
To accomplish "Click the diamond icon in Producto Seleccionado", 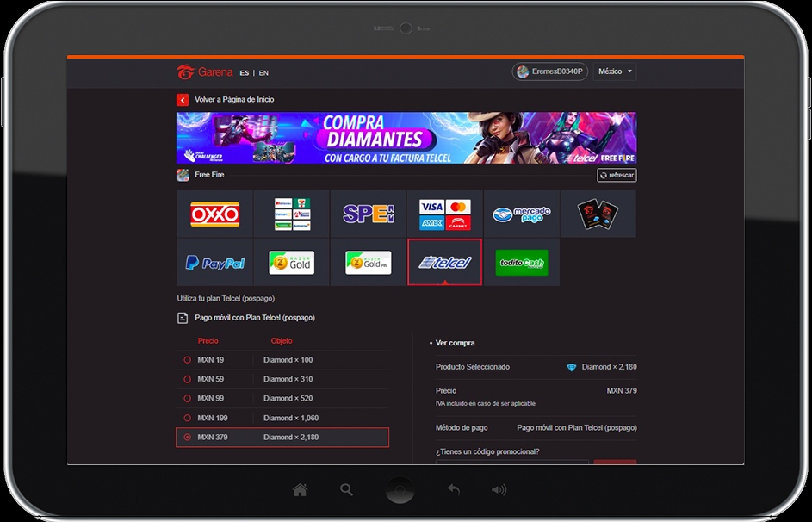I will pyautogui.click(x=571, y=367).
